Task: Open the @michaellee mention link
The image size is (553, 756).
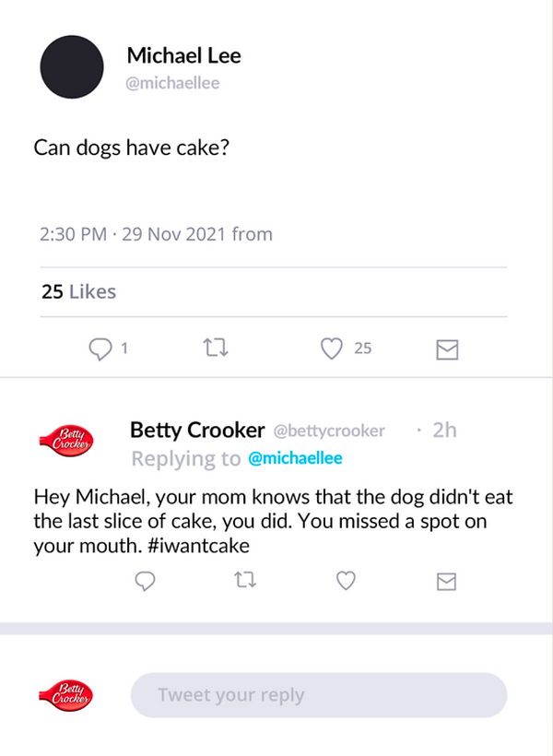Action: 296,459
